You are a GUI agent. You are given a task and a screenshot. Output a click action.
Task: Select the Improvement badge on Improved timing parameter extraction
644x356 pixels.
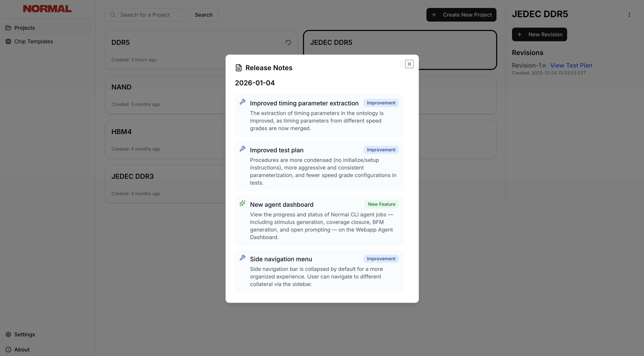coord(381,103)
